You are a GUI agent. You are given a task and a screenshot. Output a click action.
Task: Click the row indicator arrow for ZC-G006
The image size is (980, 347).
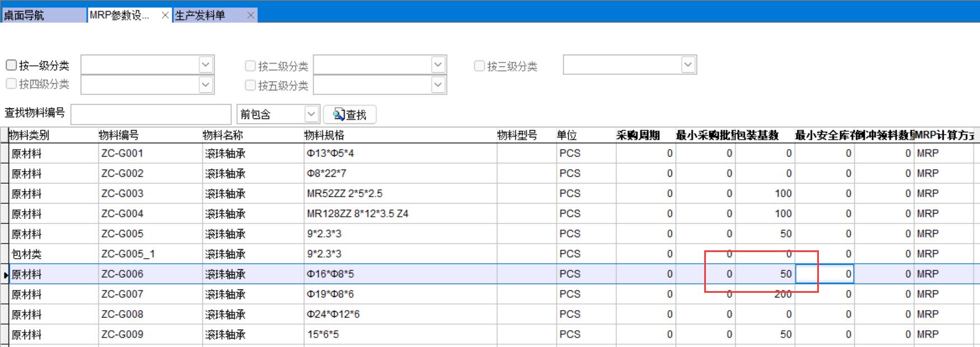click(x=5, y=274)
